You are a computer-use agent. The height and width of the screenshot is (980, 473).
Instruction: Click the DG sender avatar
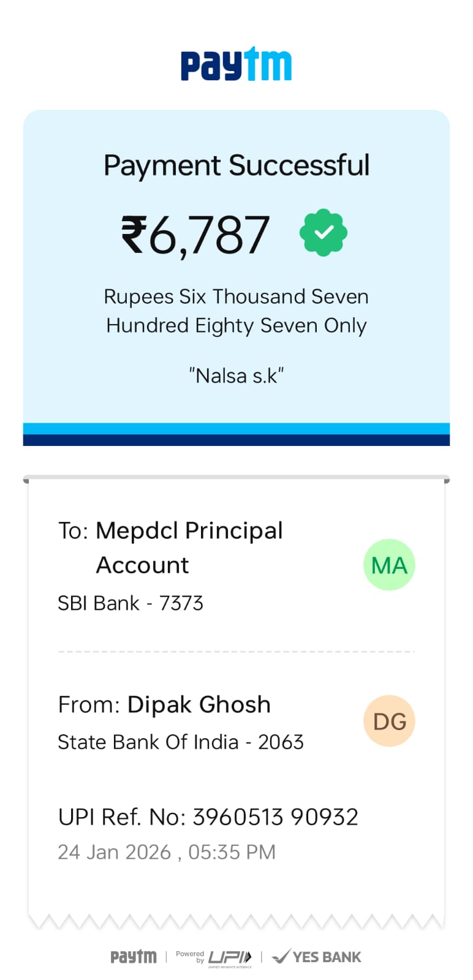pyautogui.click(x=389, y=721)
